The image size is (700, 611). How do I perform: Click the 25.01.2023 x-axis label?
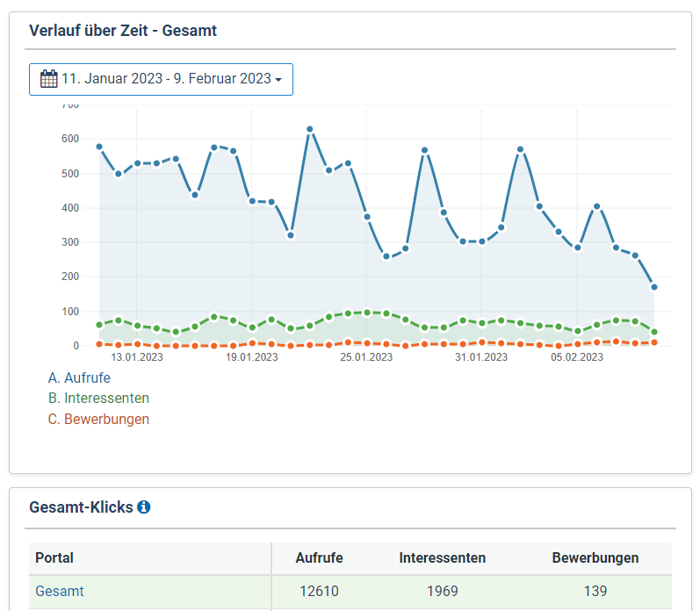[x=366, y=357]
